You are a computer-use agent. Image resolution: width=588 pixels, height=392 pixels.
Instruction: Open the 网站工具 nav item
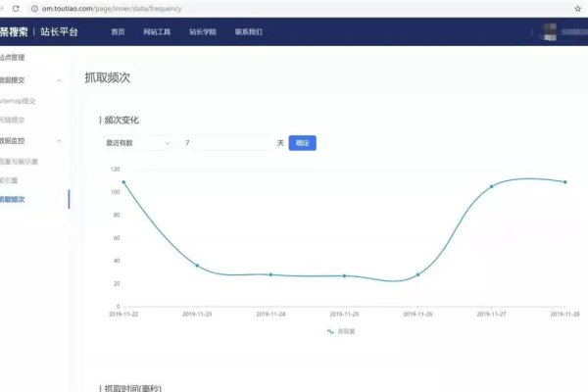tap(157, 32)
